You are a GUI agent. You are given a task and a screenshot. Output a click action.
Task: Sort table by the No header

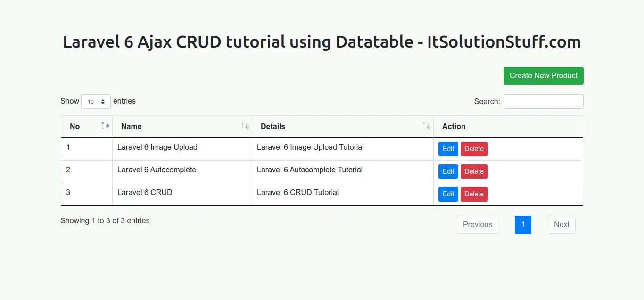point(75,126)
